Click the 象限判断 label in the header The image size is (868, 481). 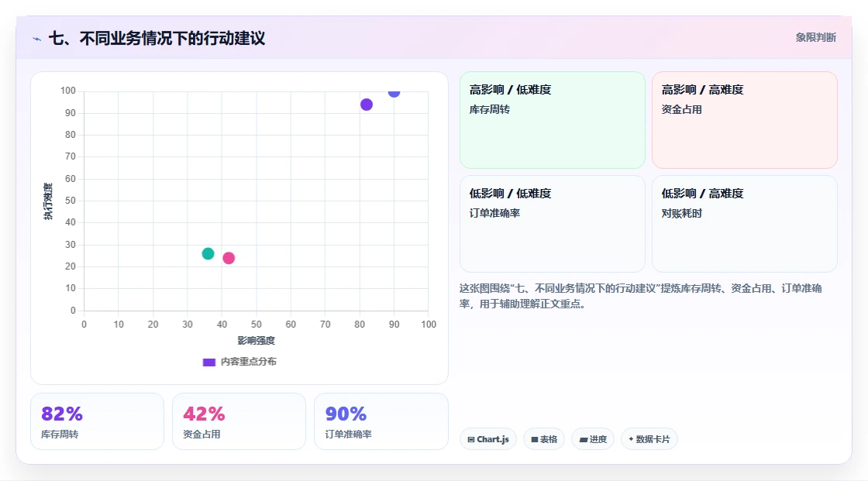point(815,38)
